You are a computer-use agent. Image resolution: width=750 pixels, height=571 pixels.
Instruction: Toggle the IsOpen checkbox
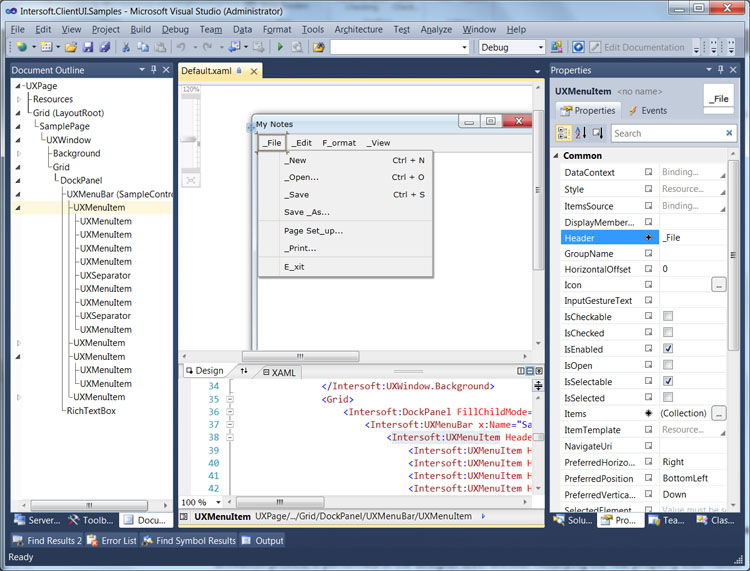(668, 365)
